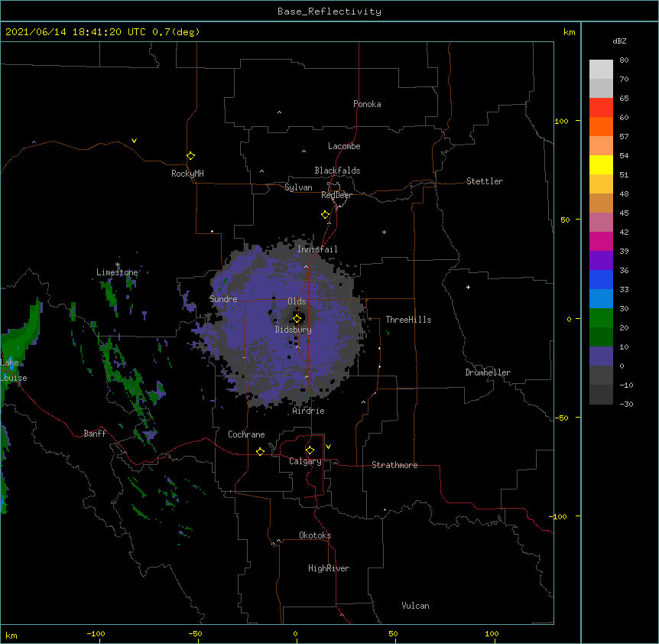Click the dBZ legend heading

(x=619, y=41)
